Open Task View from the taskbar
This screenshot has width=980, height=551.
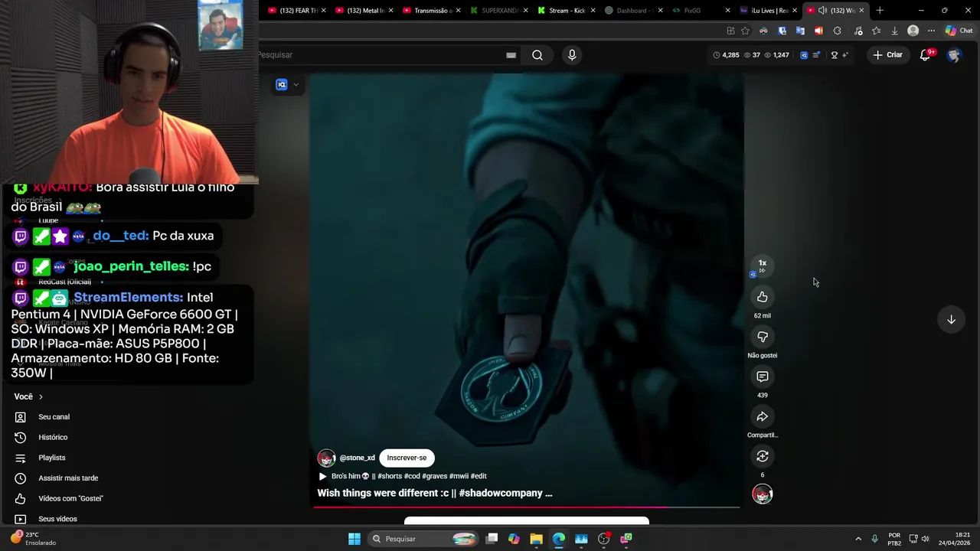pyautogui.click(x=492, y=539)
